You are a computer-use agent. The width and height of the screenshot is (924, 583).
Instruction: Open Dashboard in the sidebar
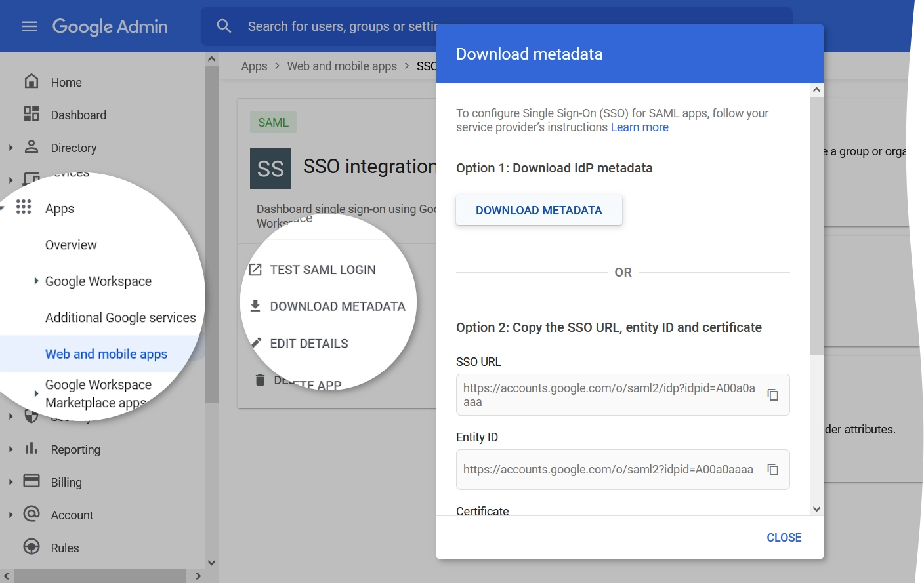click(x=78, y=115)
